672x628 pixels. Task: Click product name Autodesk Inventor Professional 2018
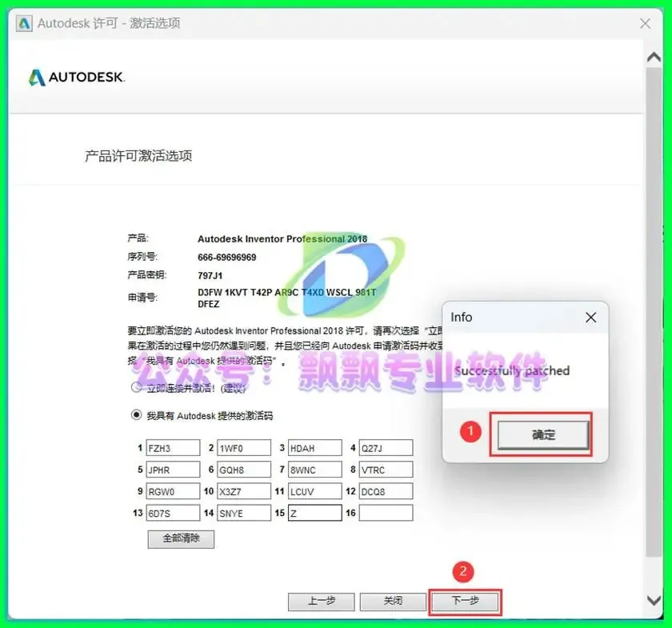pos(282,238)
